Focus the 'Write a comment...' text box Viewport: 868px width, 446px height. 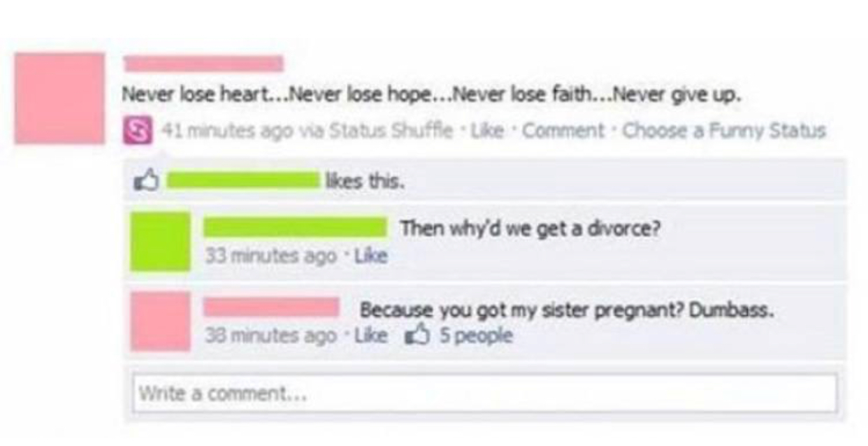[x=484, y=393]
